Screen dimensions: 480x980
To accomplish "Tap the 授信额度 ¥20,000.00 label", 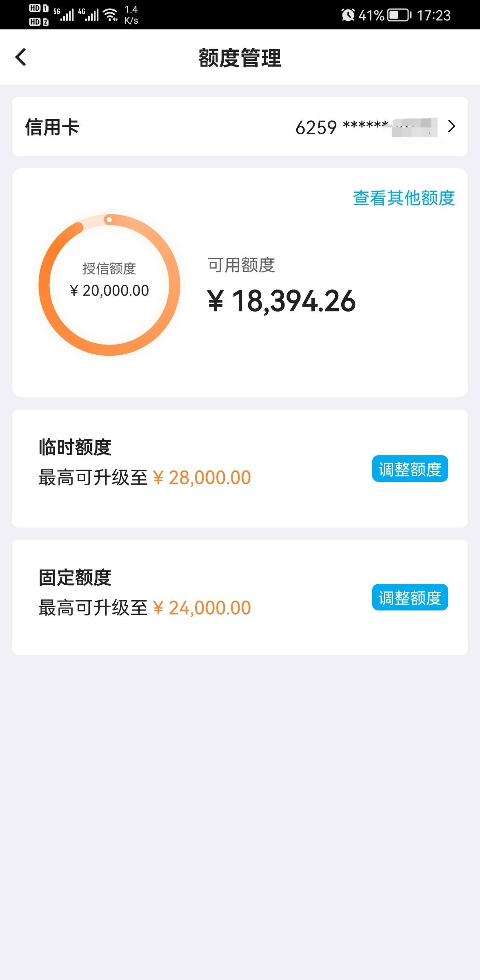I will click(109, 280).
